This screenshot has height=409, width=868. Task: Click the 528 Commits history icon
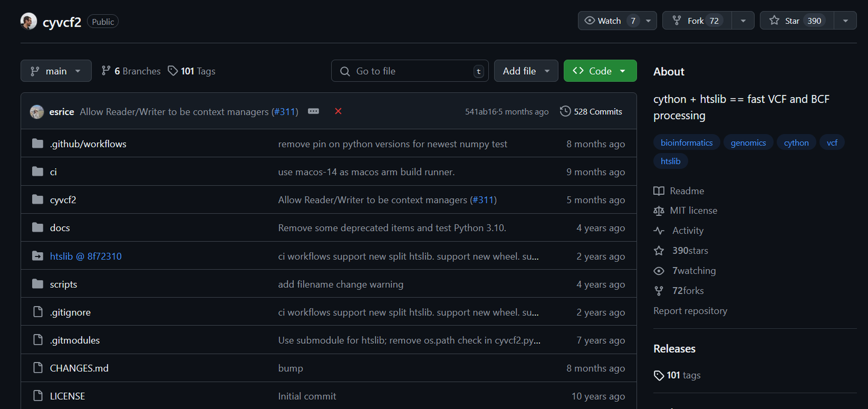pyautogui.click(x=565, y=111)
